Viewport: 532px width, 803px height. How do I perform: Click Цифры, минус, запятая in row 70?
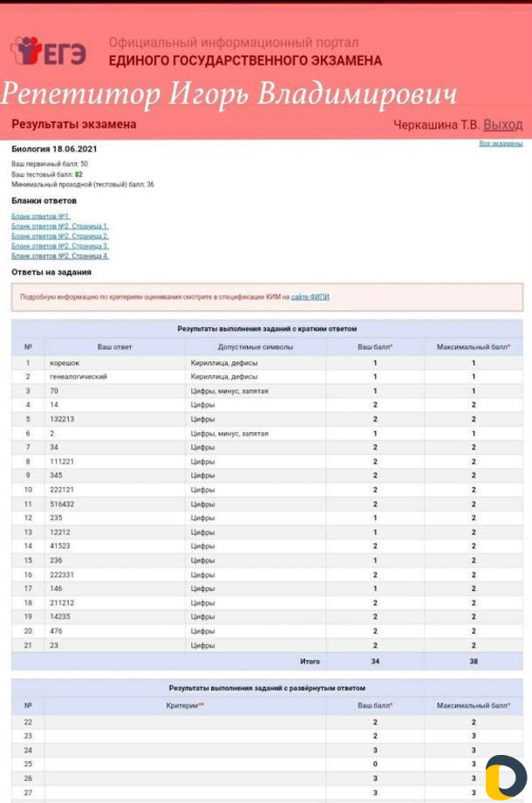tap(229, 391)
